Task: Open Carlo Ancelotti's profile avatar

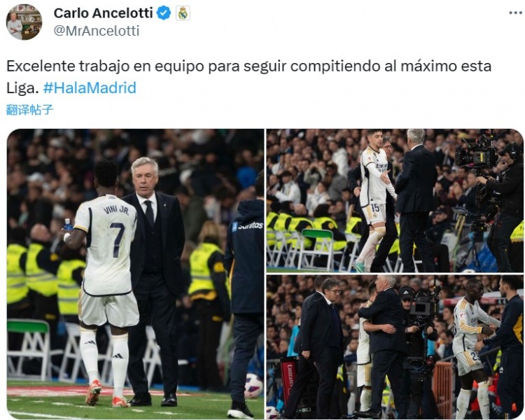Action: click(24, 22)
